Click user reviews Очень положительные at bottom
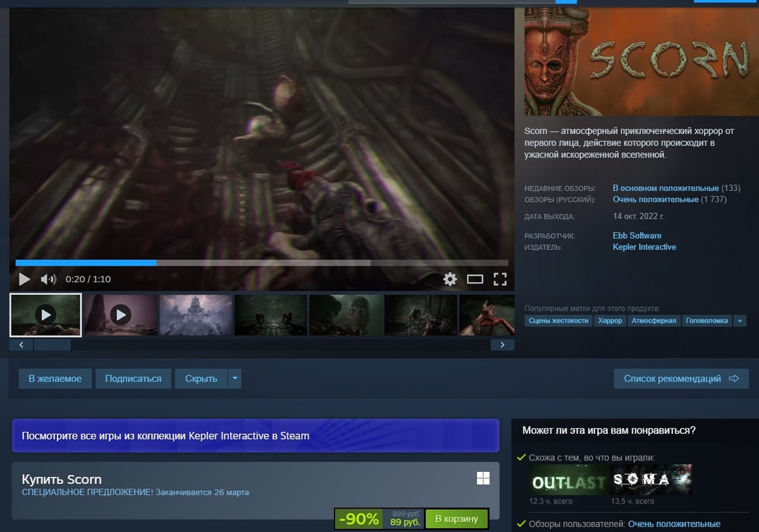 [674, 524]
